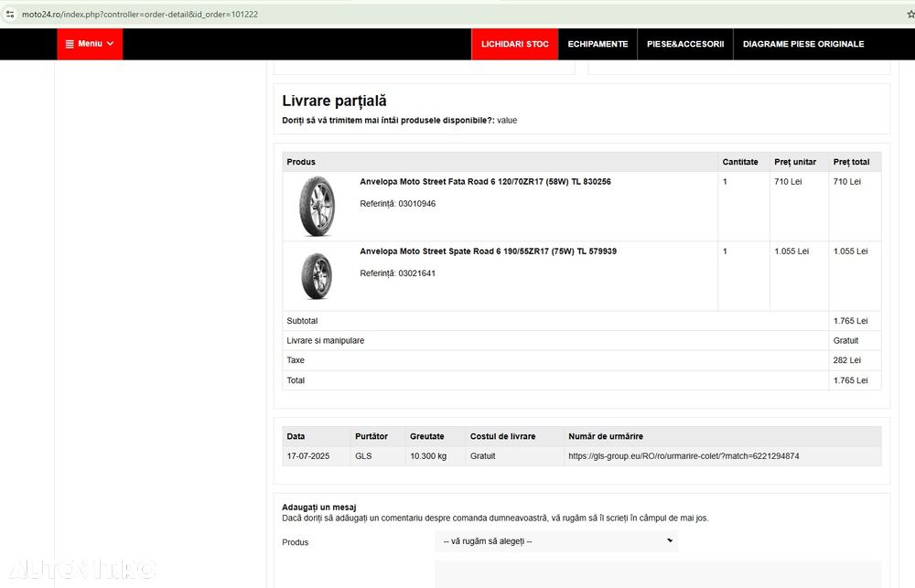The height and width of the screenshot is (588, 915).
Task: Open the GLS tracking URL link
Action: [x=684, y=456]
